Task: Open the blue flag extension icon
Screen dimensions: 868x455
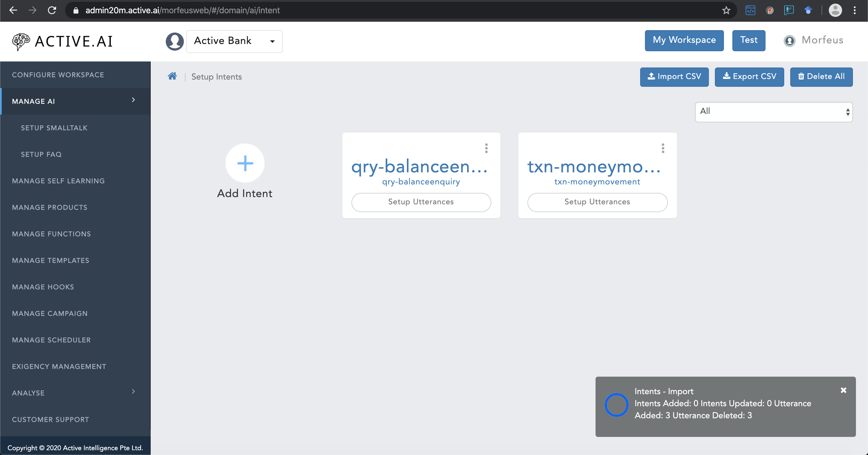Action: click(x=789, y=11)
